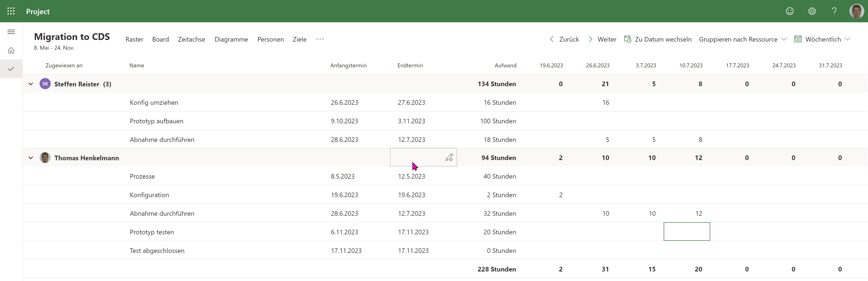This screenshot has height=281, width=868.
Task: Open the Wöchentlich time scale dropdown
Action: pos(848,39)
